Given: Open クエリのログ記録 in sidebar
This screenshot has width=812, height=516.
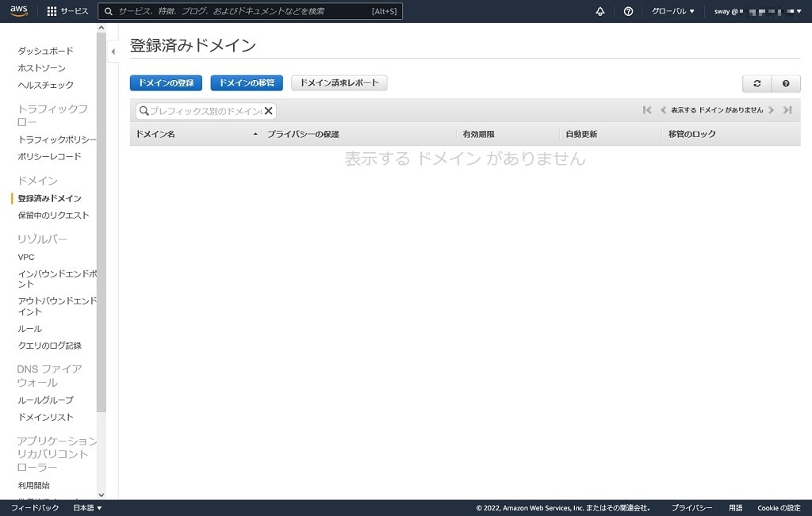Looking at the screenshot, I should (49, 346).
